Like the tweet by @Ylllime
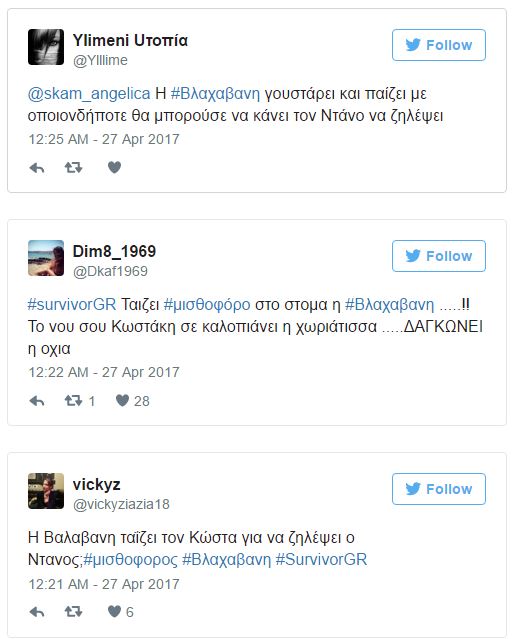The image size is (522, 639). (x=115, y=167)
